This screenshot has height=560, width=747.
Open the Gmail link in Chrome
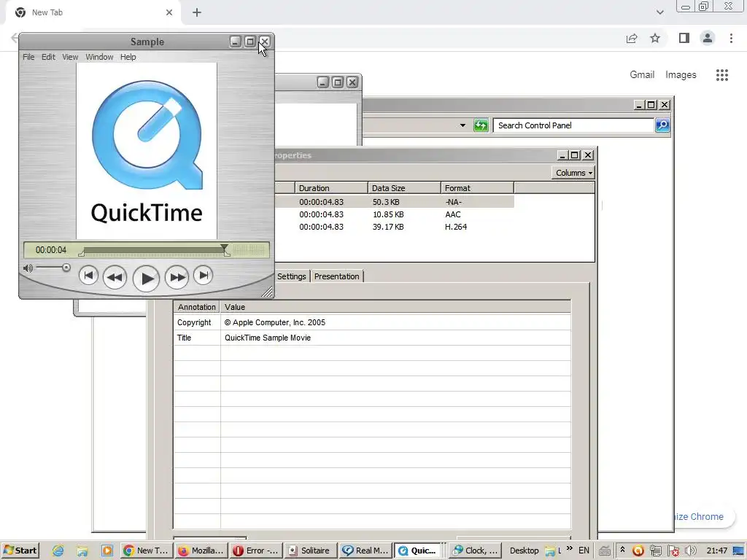642,75
